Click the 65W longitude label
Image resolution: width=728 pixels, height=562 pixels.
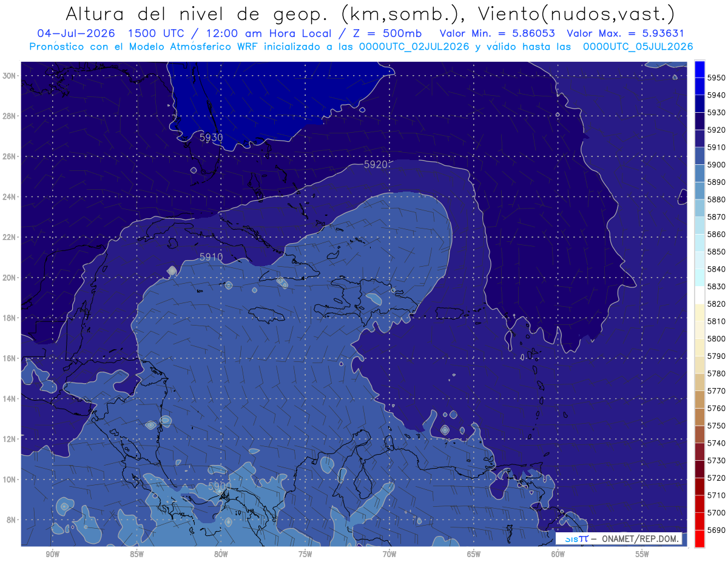pos(474,555)
